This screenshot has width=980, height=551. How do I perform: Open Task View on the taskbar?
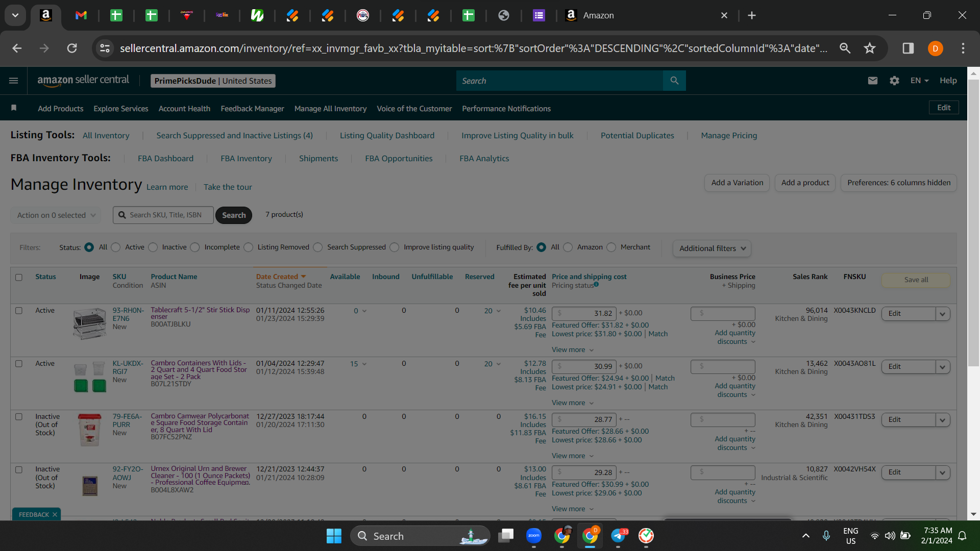pos(506,536)
